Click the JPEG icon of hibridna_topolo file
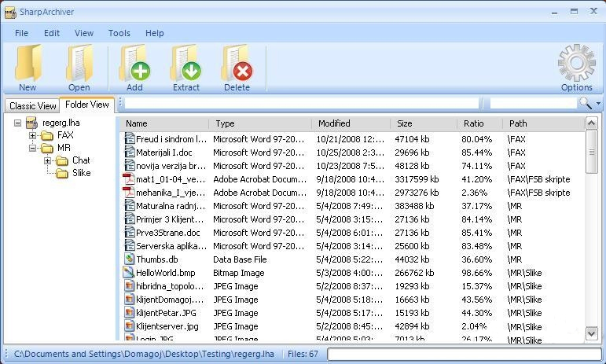 point(130,286)
